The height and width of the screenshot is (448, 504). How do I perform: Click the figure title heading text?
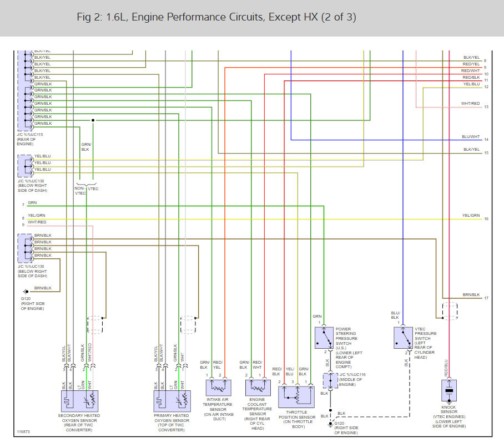216,17
